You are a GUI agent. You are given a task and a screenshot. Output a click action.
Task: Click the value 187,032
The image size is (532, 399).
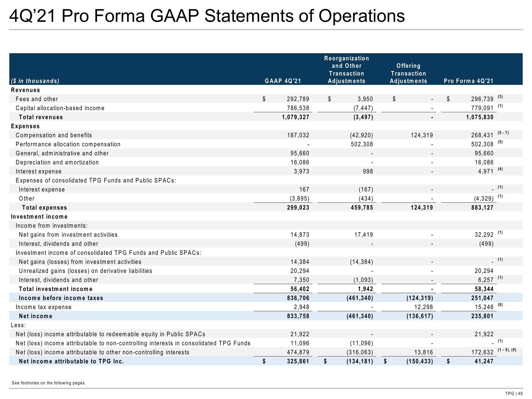coord(298,135)
